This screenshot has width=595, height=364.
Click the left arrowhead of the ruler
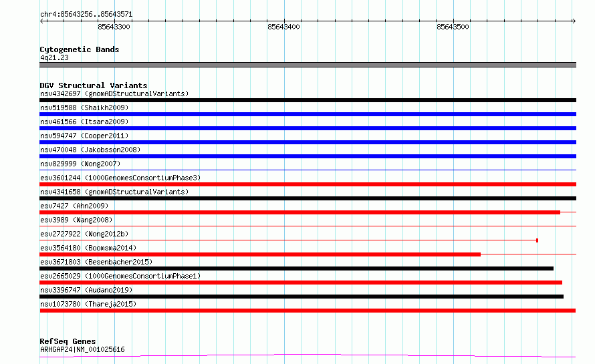click(x=41, y=21)
